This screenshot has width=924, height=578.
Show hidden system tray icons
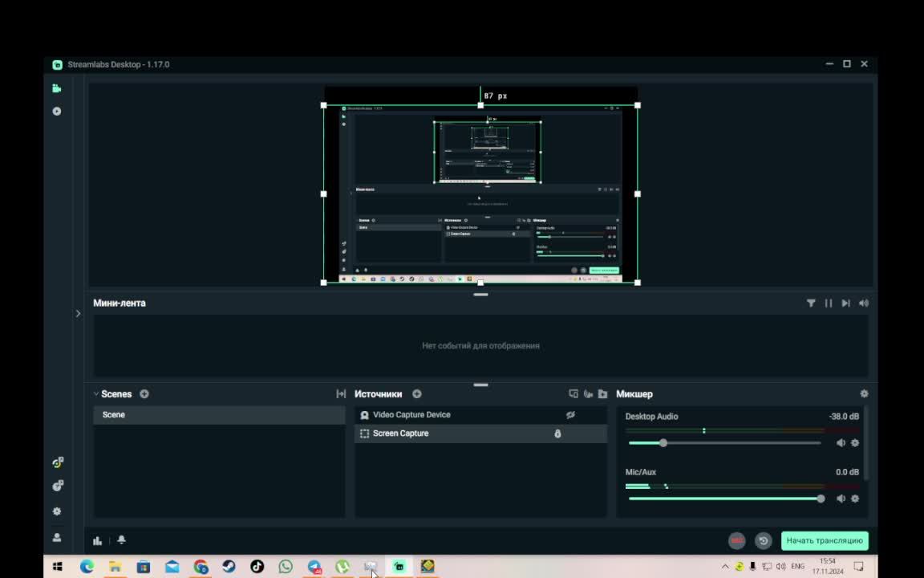pyautogui.click(x=725, y=567)
